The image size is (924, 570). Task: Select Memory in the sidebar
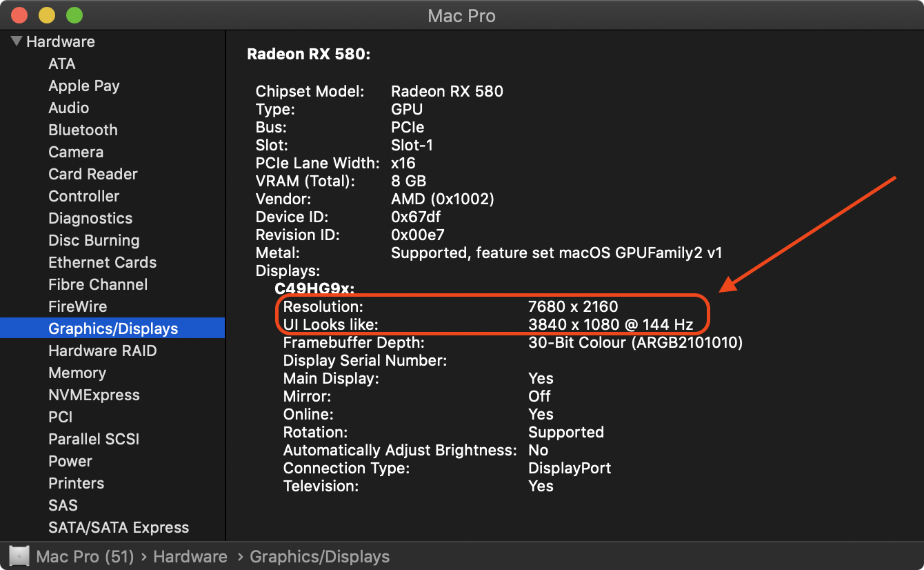[77, 373]
